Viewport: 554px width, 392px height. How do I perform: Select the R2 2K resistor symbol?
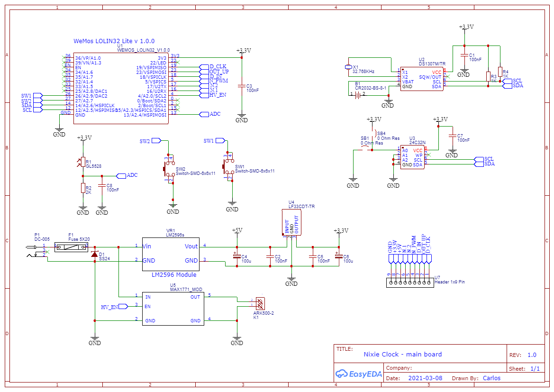pos(82,188)
